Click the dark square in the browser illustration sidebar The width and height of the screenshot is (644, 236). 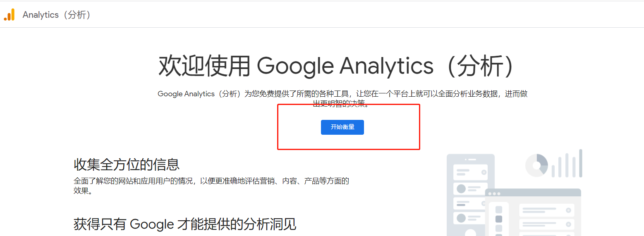498,219
